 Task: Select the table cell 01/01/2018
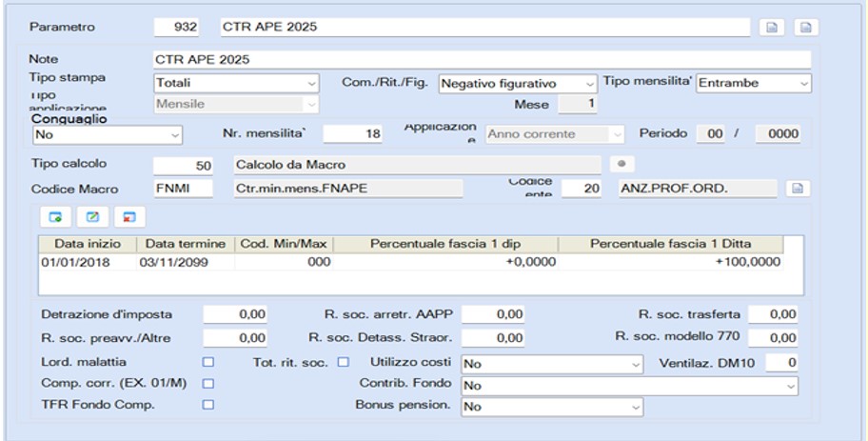[x=88, y=262]
